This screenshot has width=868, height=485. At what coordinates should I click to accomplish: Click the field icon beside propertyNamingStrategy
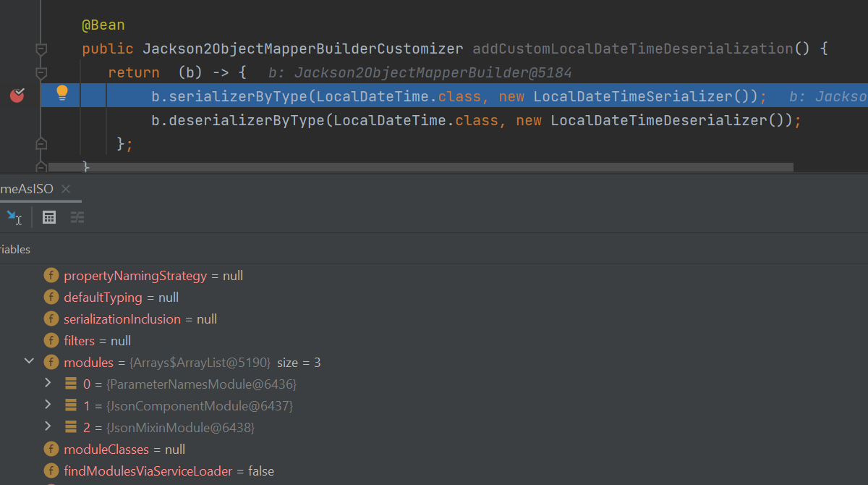point(51,275)
